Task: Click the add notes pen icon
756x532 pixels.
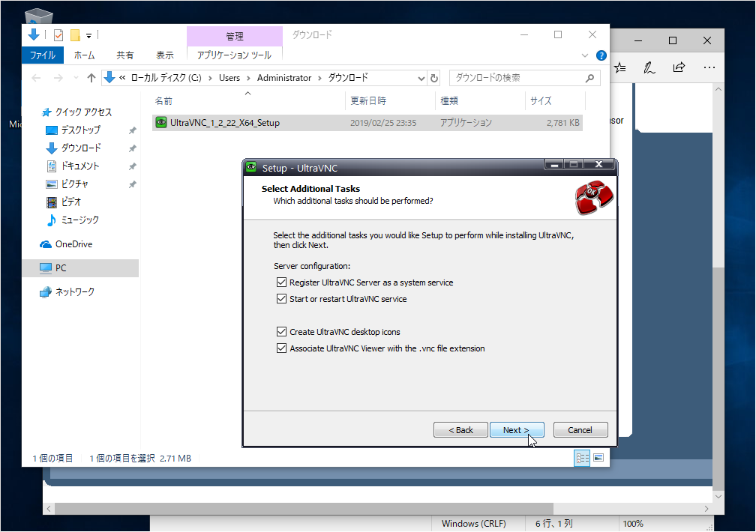Action: point(649,67)
